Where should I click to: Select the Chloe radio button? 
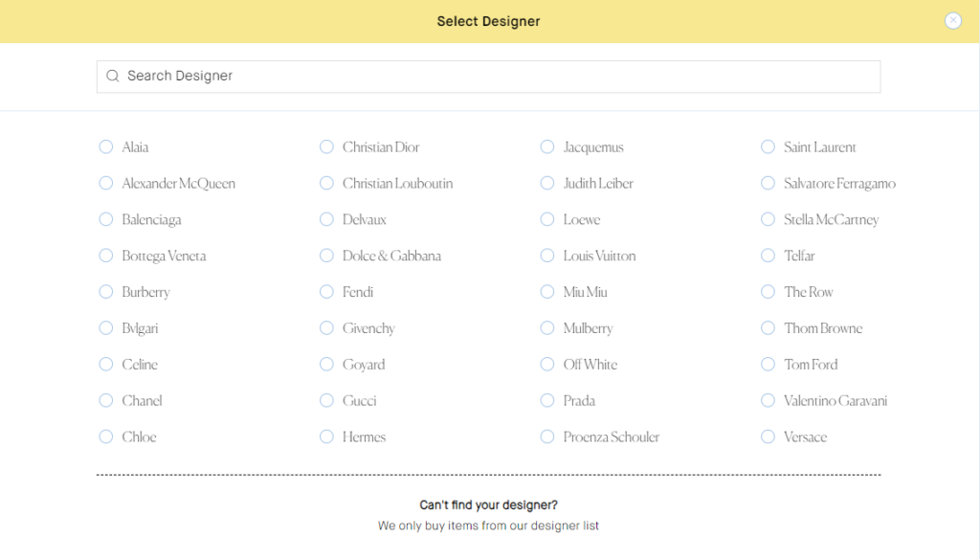pyautogui.click(x=106, y=437)
